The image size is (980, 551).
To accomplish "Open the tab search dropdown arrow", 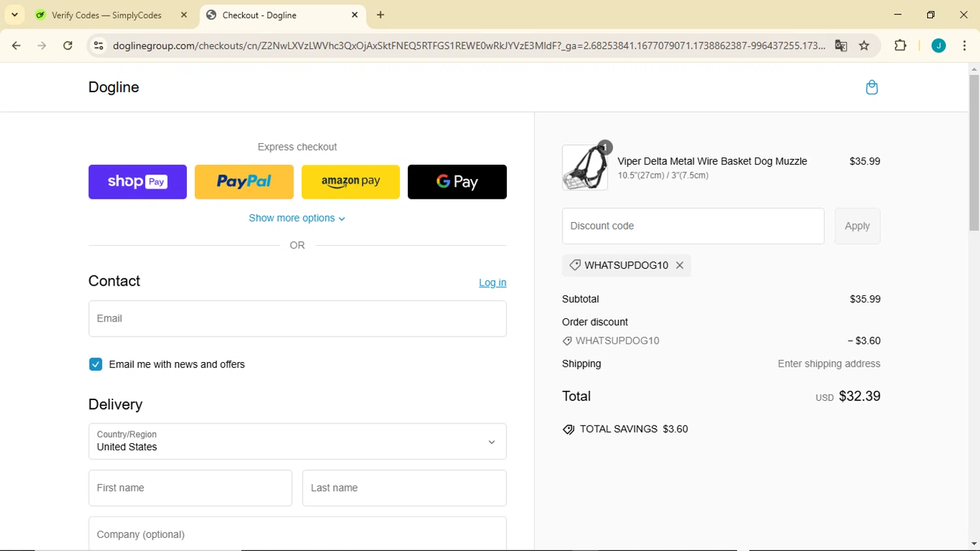I will point(14,14).
